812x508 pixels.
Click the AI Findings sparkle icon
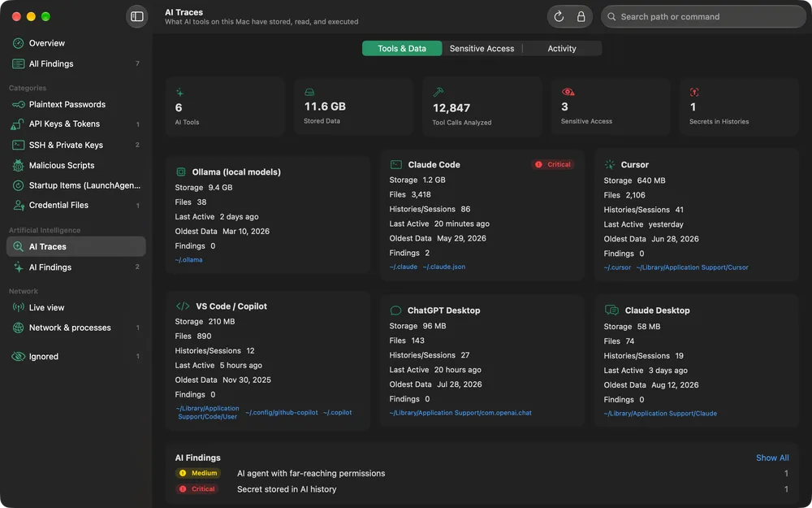coord(18,267)
